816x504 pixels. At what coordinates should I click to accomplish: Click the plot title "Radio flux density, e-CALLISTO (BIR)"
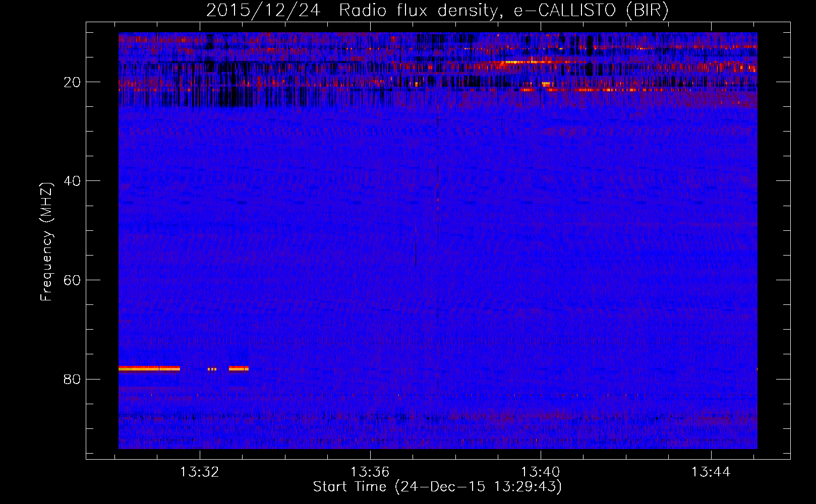503,11
